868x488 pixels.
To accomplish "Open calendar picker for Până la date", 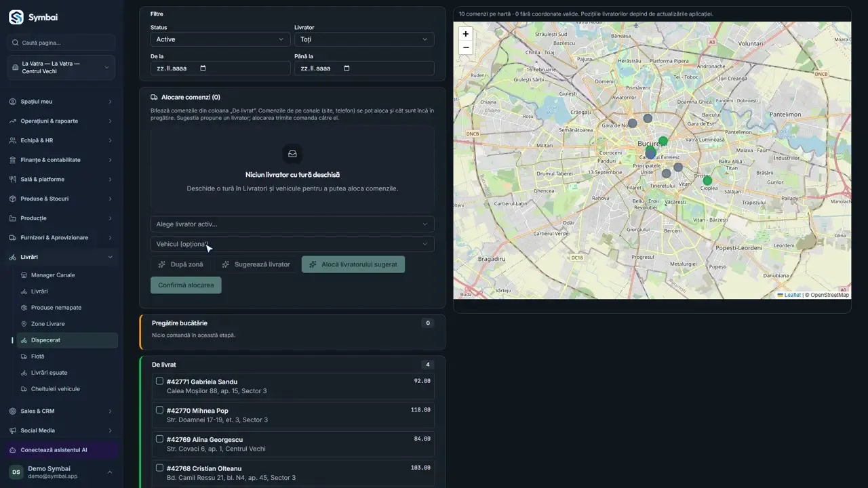I will point(347,68).
